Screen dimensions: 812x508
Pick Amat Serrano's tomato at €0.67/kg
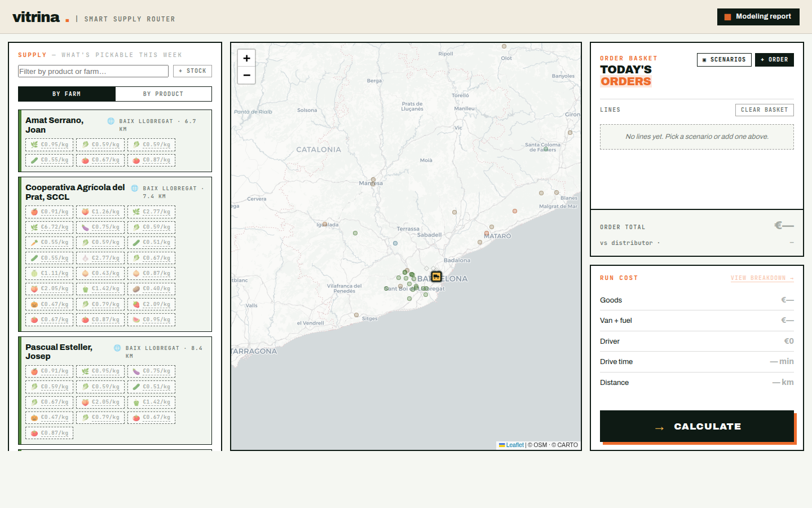point(100,160)
